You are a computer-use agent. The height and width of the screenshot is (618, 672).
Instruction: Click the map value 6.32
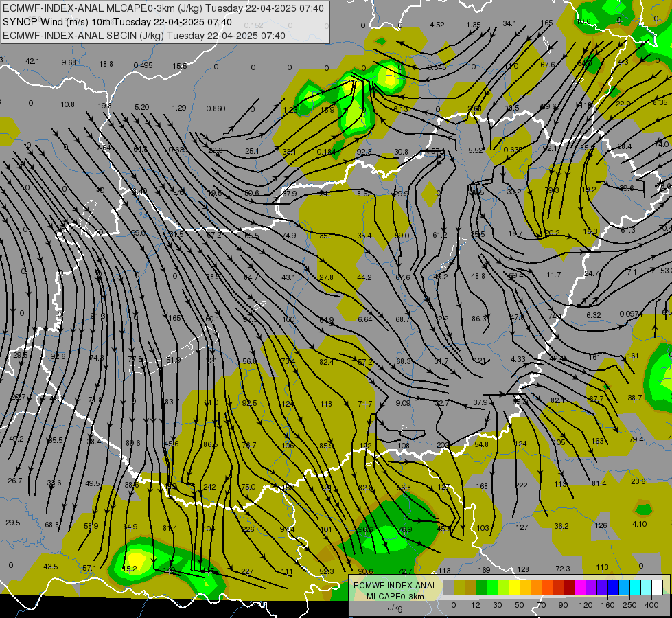[594, 315]
